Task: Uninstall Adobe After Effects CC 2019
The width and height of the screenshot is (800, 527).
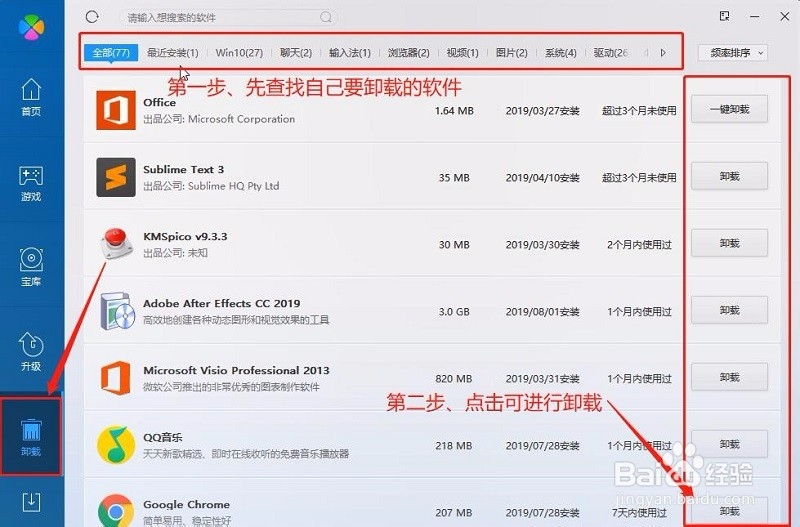Action: tap(729, 310)
